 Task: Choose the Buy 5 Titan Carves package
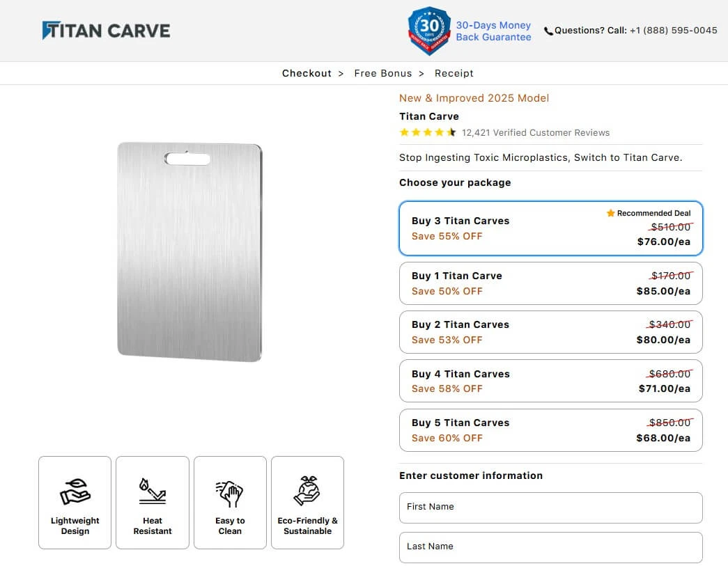coord(550,430)
